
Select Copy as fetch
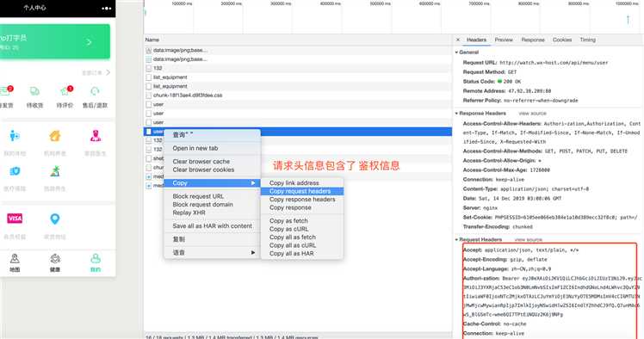point(302,221)
